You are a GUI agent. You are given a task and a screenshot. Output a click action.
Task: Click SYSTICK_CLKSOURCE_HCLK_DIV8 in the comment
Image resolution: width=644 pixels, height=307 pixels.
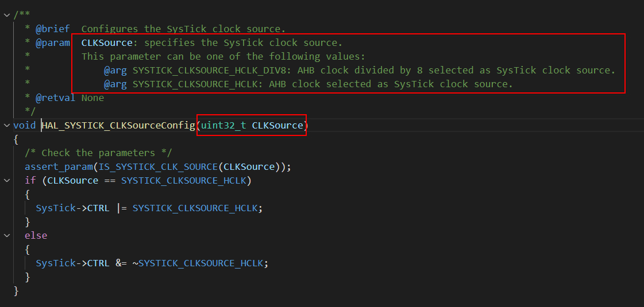coord(212,70)
